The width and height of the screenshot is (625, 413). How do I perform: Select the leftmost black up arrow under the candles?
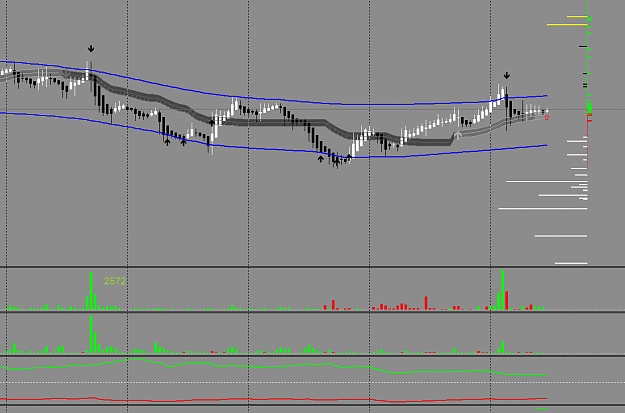167,142
